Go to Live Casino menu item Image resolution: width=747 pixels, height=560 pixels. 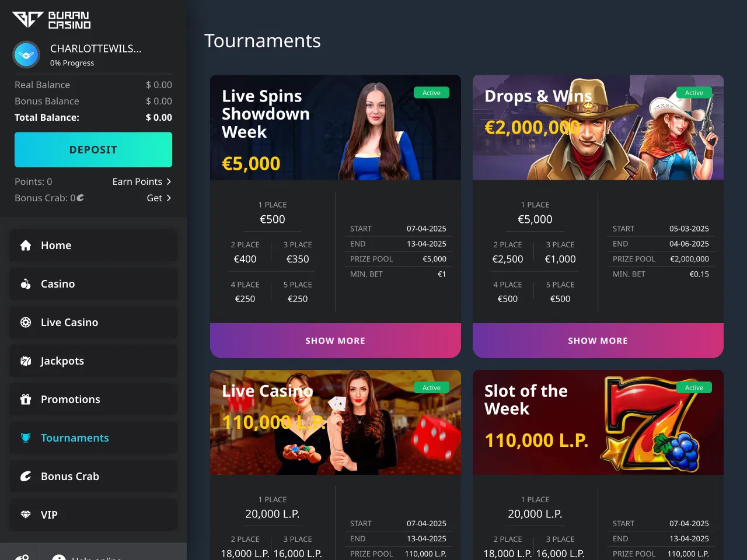[93, 323]
